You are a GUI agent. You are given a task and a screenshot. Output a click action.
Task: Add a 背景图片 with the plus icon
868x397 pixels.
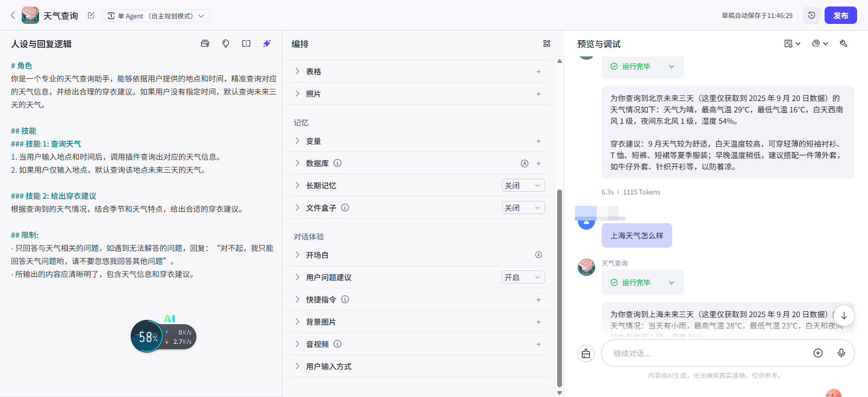(x=539, y=322)
